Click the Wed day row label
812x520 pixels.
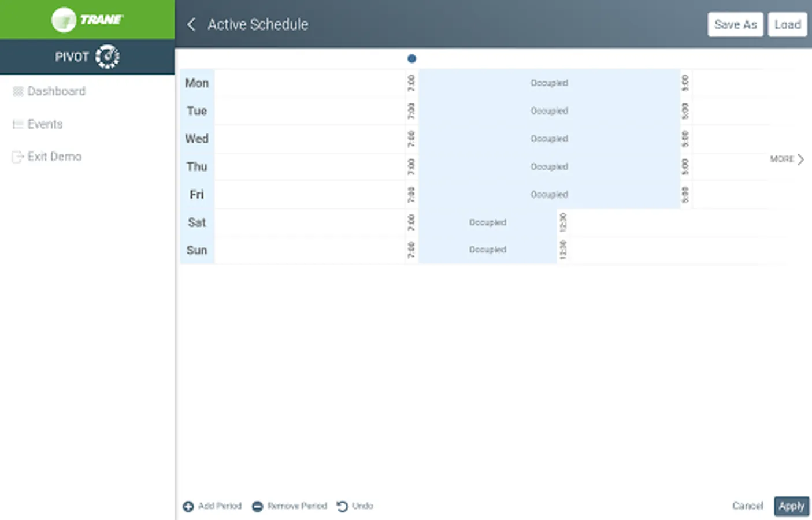click(196, 139)
